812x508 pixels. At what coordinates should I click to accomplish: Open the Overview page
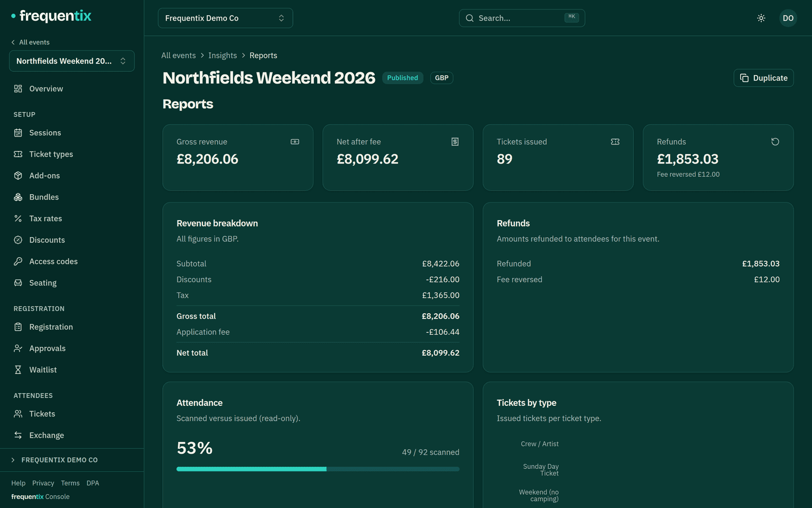(x=72, y=89)
